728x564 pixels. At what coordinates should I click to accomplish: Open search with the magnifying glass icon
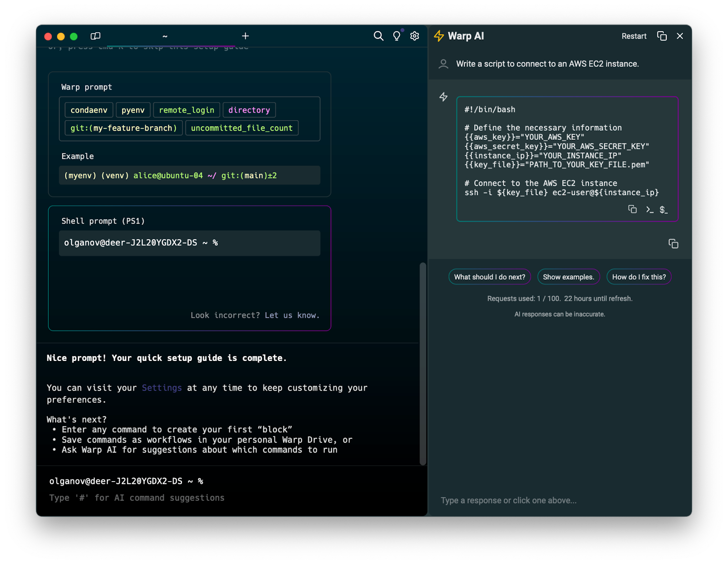coord(379,36)
